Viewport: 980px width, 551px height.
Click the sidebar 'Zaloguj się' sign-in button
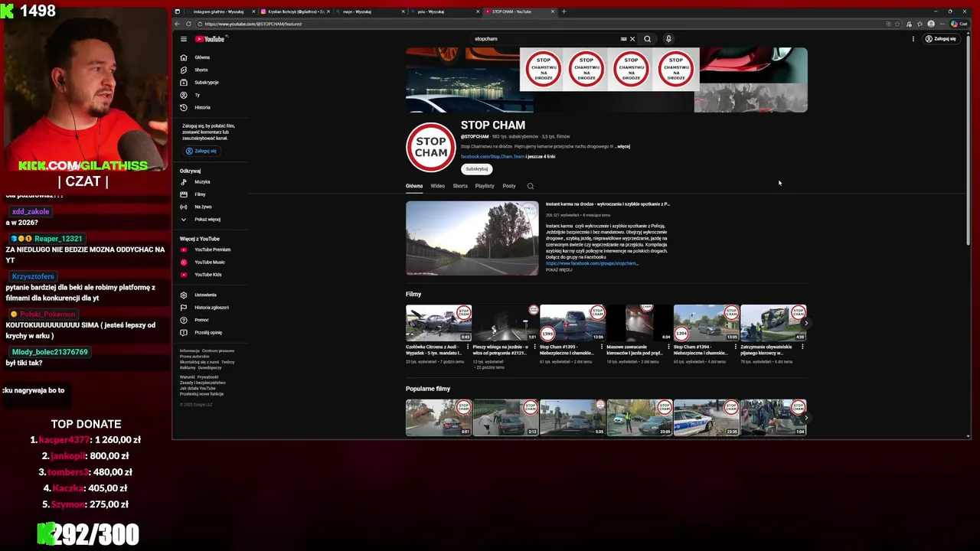[x=201, y=151]
